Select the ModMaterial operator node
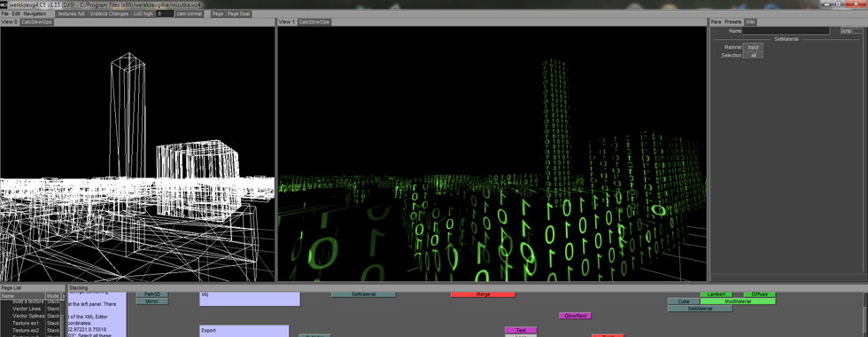 737,302
